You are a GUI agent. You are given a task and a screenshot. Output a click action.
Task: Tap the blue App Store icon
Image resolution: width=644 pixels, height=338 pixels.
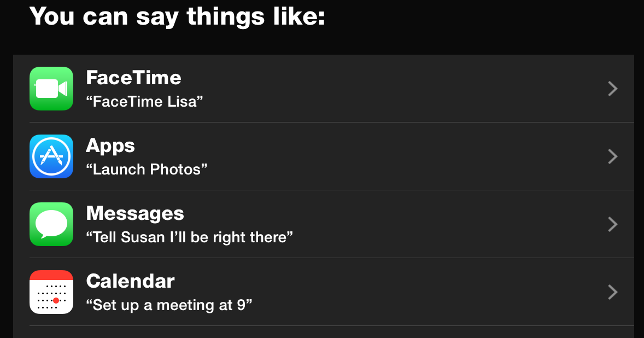tap(51, 156)
